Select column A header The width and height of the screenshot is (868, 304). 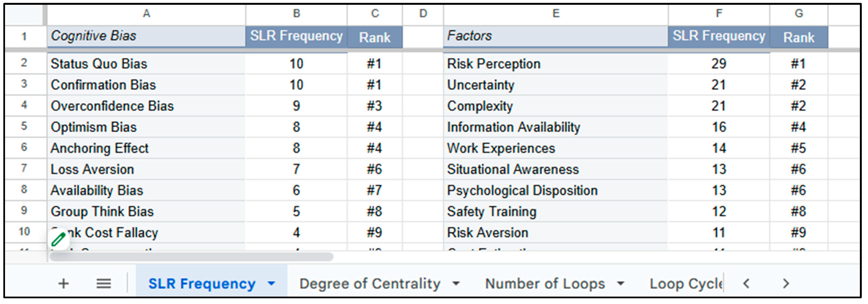tap(146, 14)
